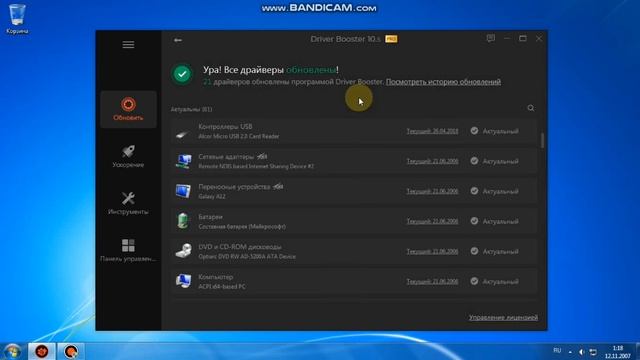
Task: Click first Driver Booster taskbar icon
Action: pyautogui.click(x=42, y=351)
